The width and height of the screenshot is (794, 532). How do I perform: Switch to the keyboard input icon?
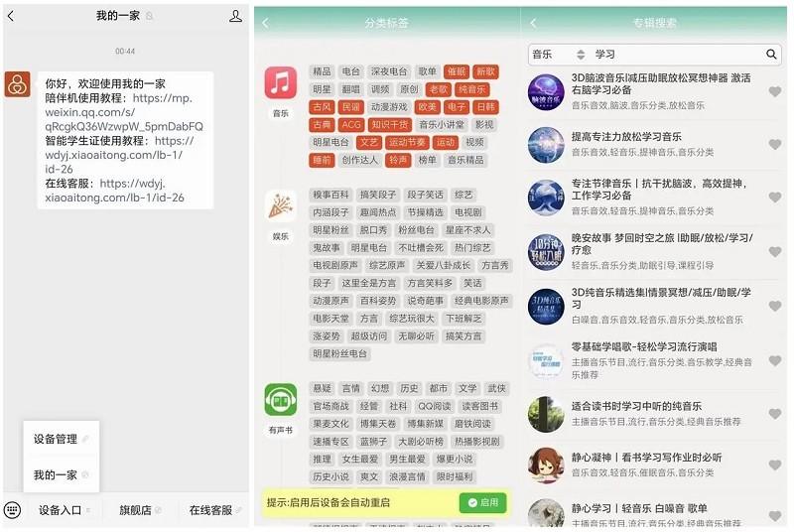click(x=13, y=509)
